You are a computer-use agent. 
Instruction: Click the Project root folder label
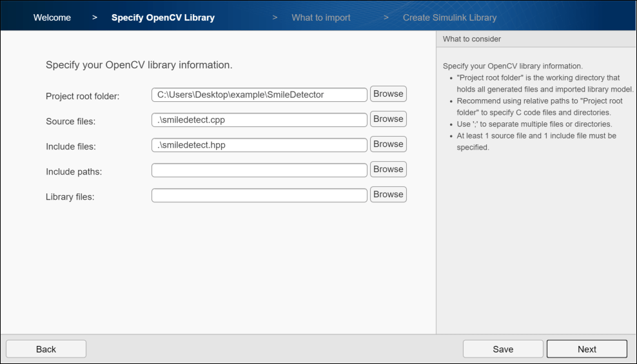[83, 96]
